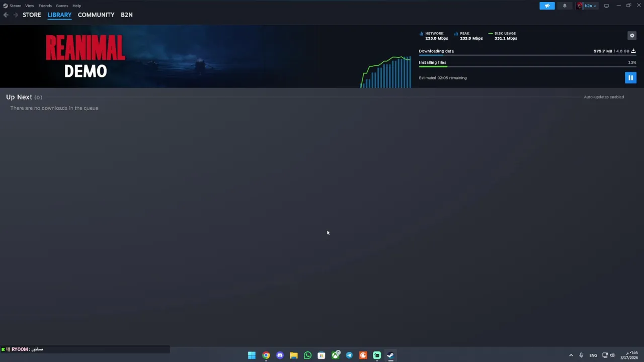Click the DISK USAGE 331.1 Mbps stat
The width and height of the screenshot is (644, 362).
[503, 36]
